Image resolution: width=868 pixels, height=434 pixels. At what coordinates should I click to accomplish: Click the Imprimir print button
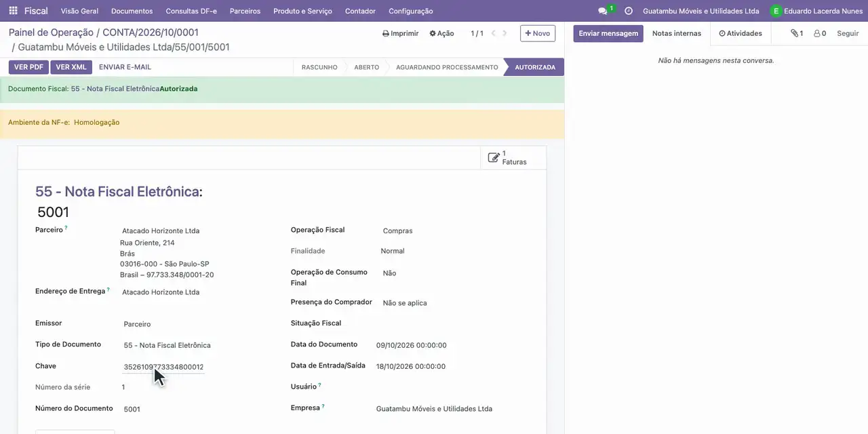(x=401, y=33)
